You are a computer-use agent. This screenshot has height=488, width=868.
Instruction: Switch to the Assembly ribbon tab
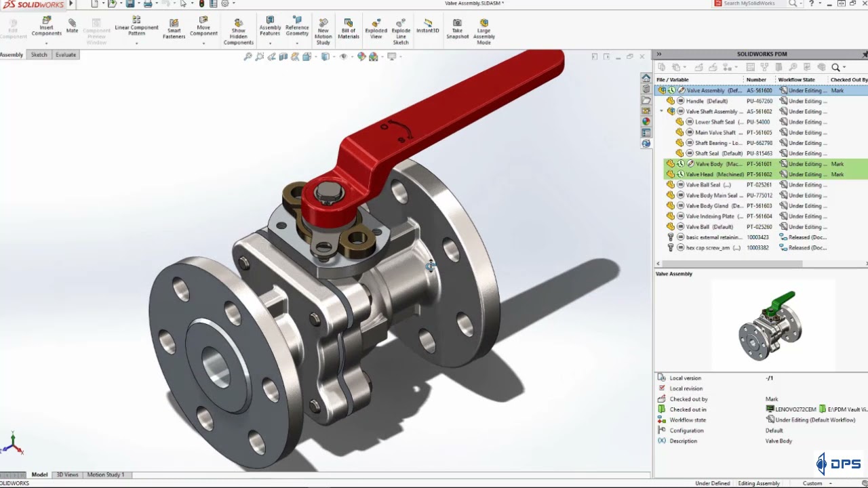click(12, 55)
